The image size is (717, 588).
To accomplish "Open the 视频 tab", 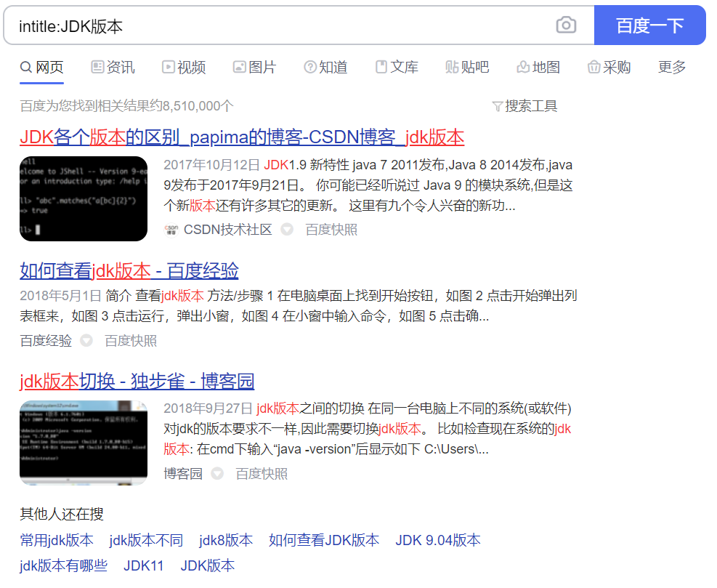I will (x=184, y=68).
